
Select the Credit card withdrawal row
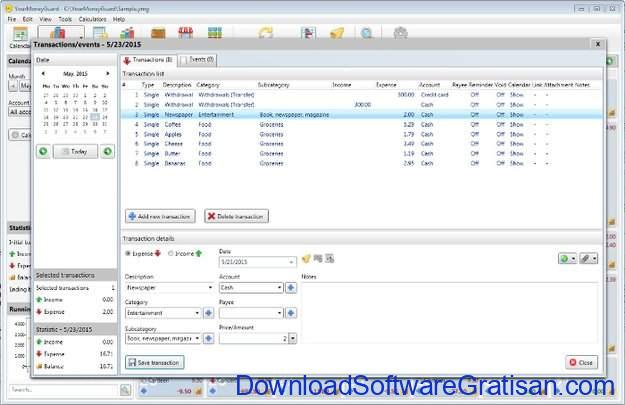click(x=361, y=95)
